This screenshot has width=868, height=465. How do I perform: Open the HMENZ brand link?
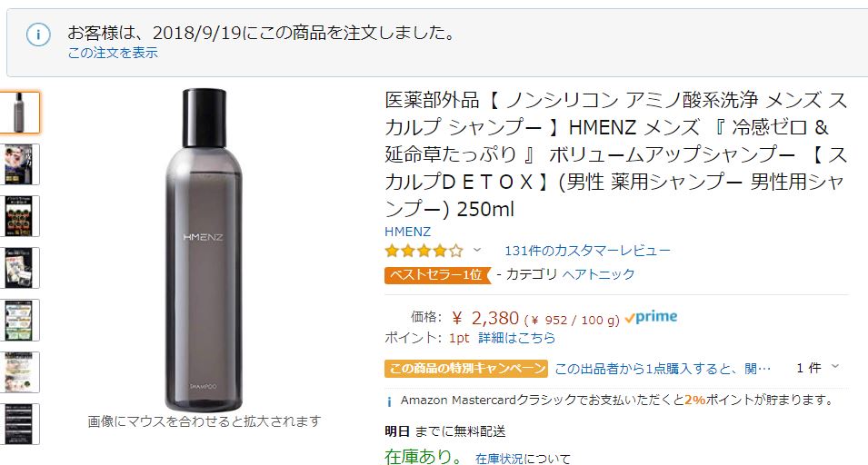coord(407,232)
